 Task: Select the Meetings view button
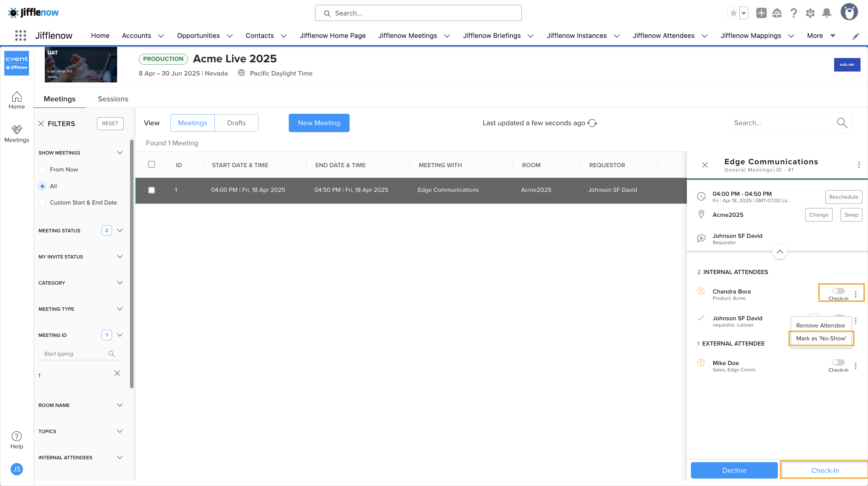[192, 123]
